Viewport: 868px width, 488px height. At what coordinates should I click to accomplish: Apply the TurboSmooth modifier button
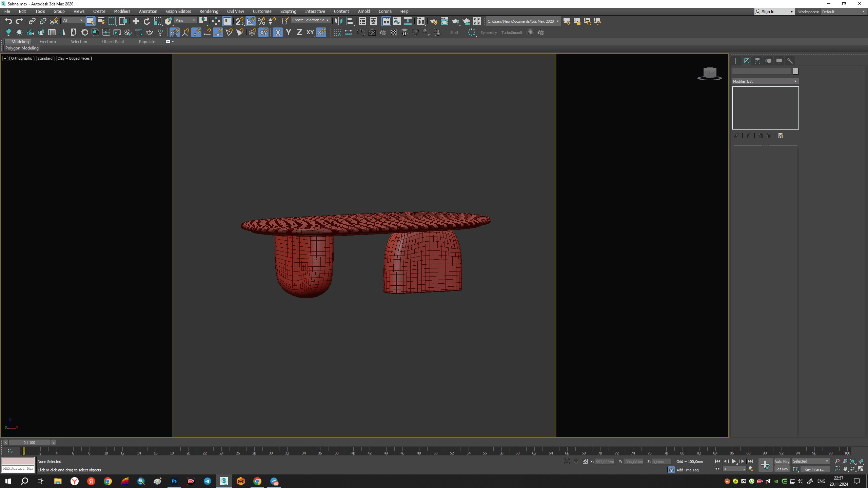[512, 33]
